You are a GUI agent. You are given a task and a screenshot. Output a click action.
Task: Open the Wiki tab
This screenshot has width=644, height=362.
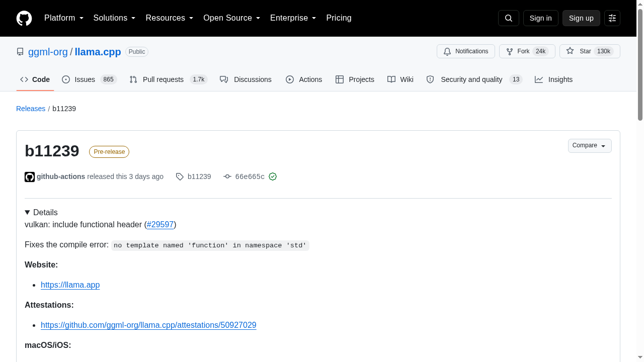(x=400, y=79)
